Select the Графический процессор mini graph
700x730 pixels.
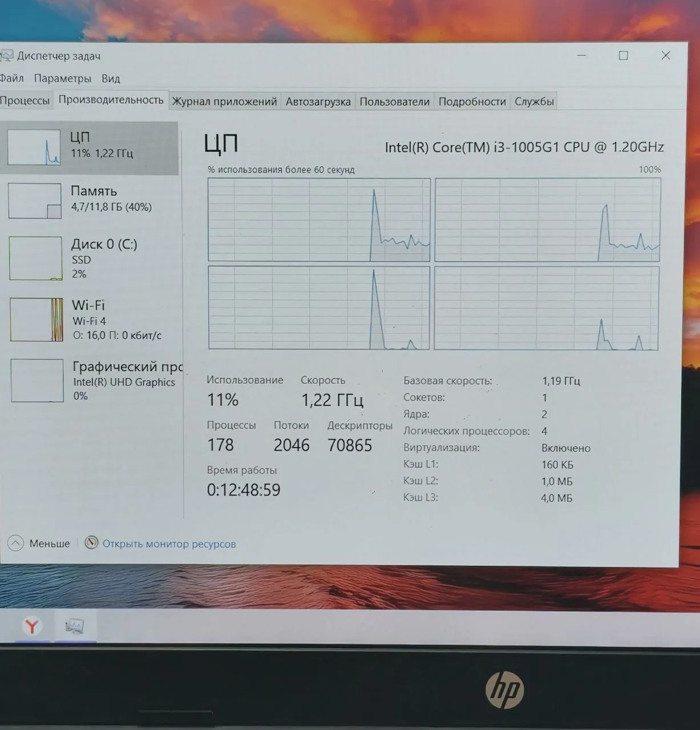(37, 380)
